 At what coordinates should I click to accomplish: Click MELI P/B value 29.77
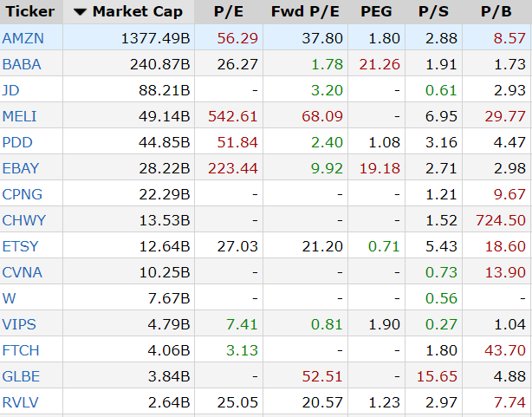[505, 116]
